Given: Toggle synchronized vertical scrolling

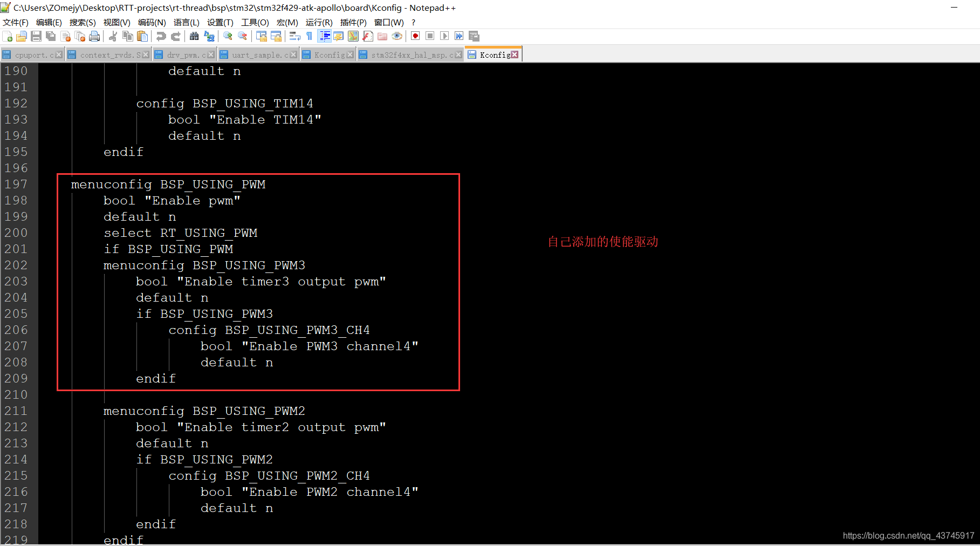Looking at the screenshot, I should 262,36.
